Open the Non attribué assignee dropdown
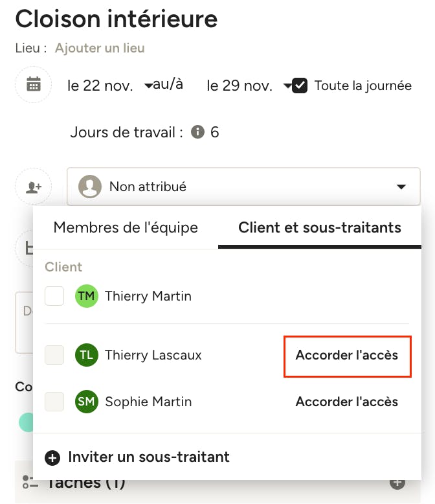Screen dimensions: 435x504 [x=243, y=187]
